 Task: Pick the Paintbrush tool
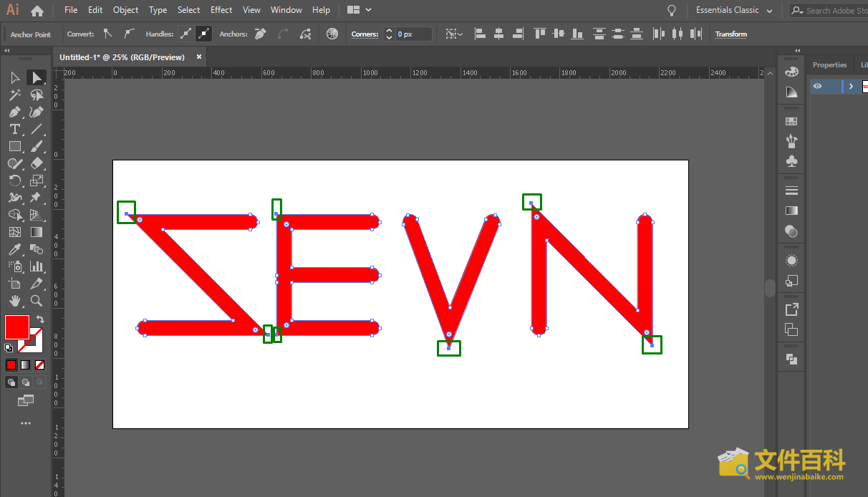[37, 146]
